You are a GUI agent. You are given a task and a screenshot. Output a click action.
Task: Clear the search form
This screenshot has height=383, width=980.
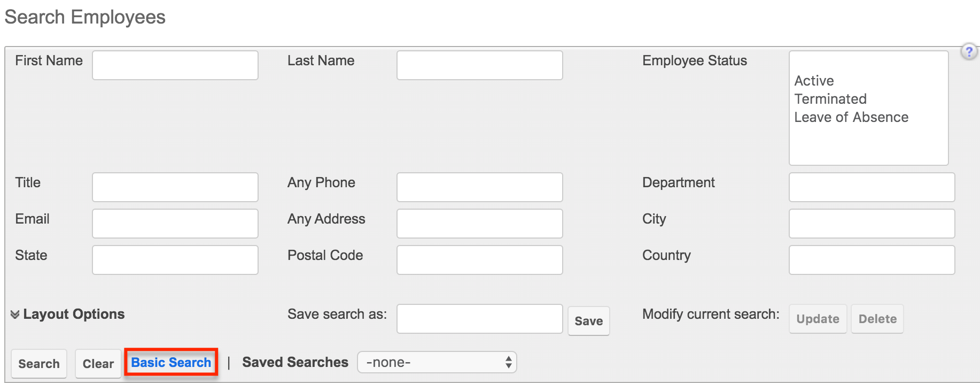click(98, 363)
